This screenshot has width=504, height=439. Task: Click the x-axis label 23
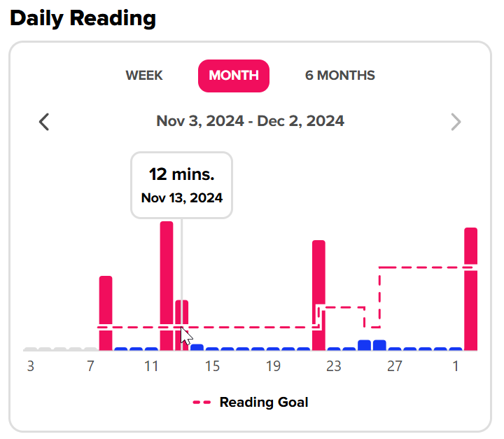tap(334, 366)
